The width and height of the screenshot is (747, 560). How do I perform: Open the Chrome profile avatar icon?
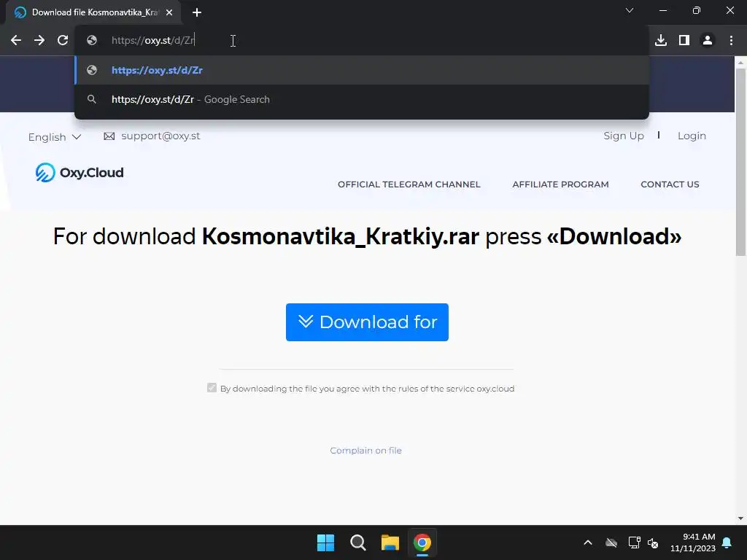click(x=708, y=41)
